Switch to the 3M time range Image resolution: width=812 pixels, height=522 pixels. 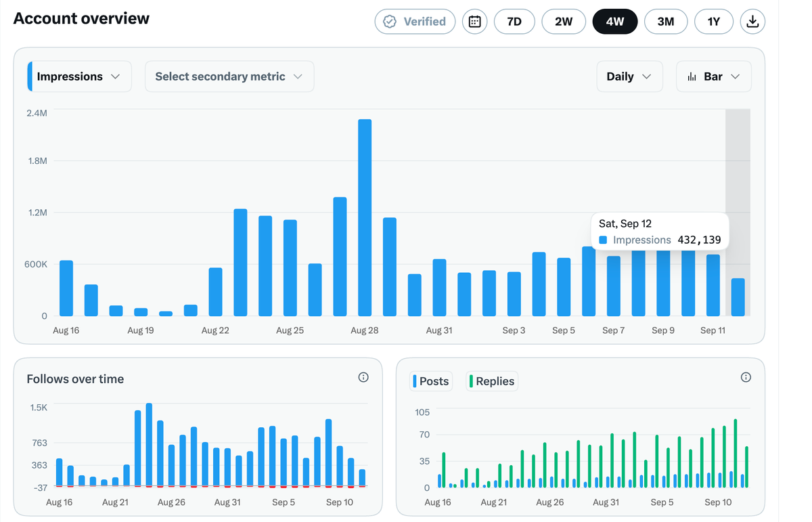[x=666, y=22]
